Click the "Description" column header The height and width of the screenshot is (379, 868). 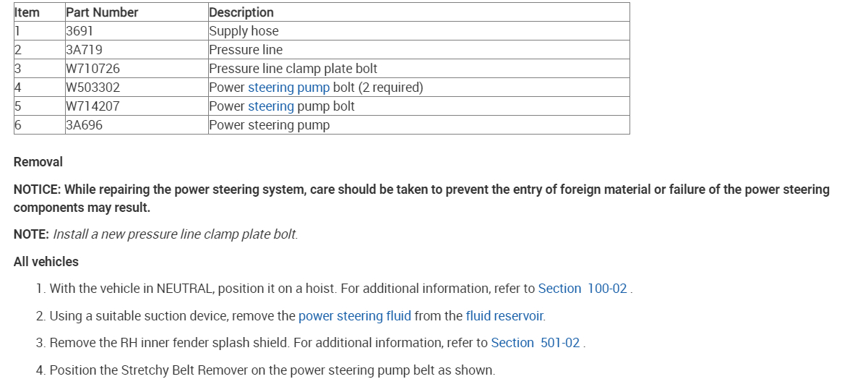241,12
